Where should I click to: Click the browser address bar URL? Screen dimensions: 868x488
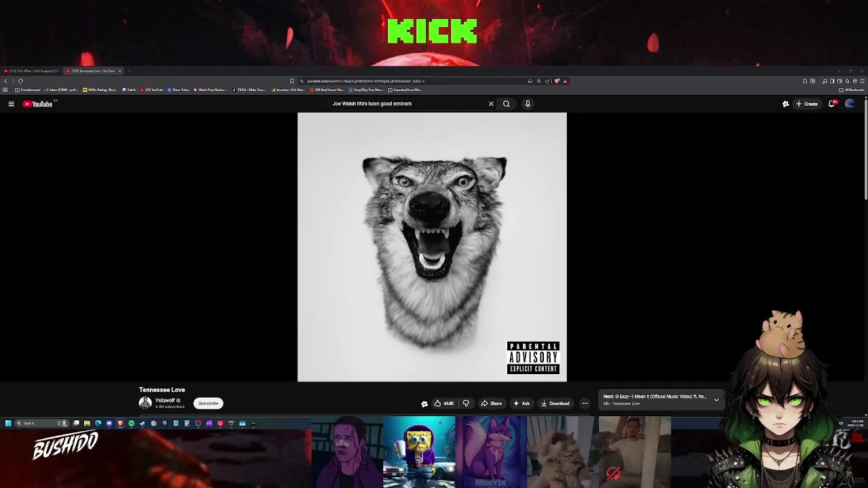(x=365, y=81)
